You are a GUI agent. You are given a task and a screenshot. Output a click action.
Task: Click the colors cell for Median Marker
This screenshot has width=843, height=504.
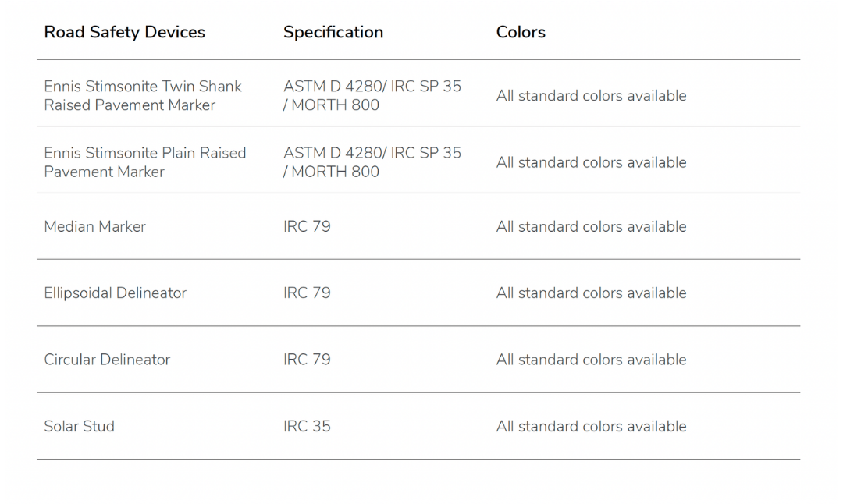(591, 227)
